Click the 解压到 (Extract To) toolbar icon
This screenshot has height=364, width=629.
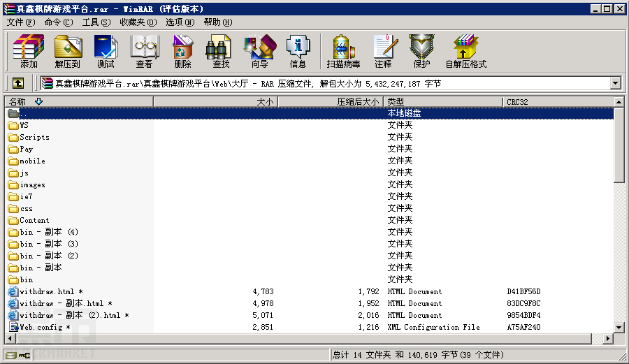67,51
